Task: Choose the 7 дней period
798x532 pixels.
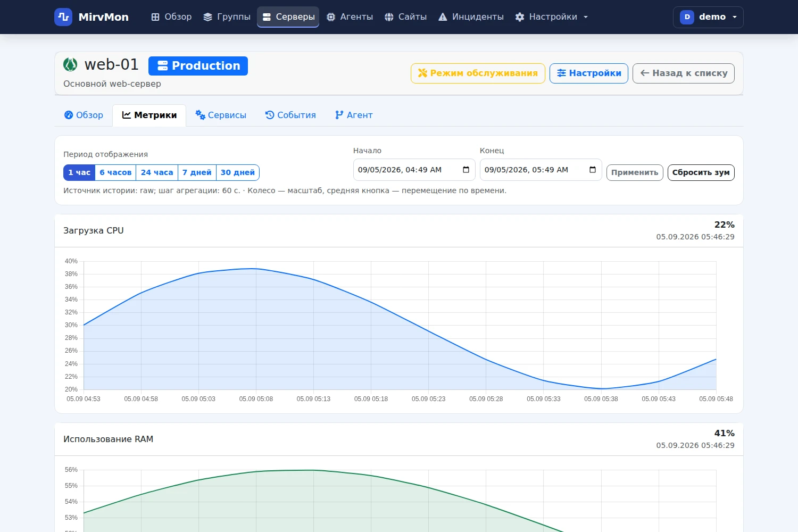Action: (x=197, y=172)
